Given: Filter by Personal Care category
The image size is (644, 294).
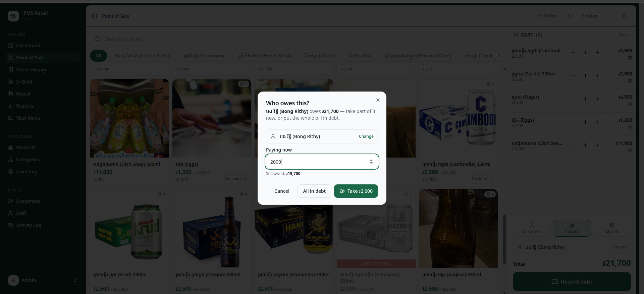Looking at the screenshot, I should pyautogui.click(x=418, y=56).
